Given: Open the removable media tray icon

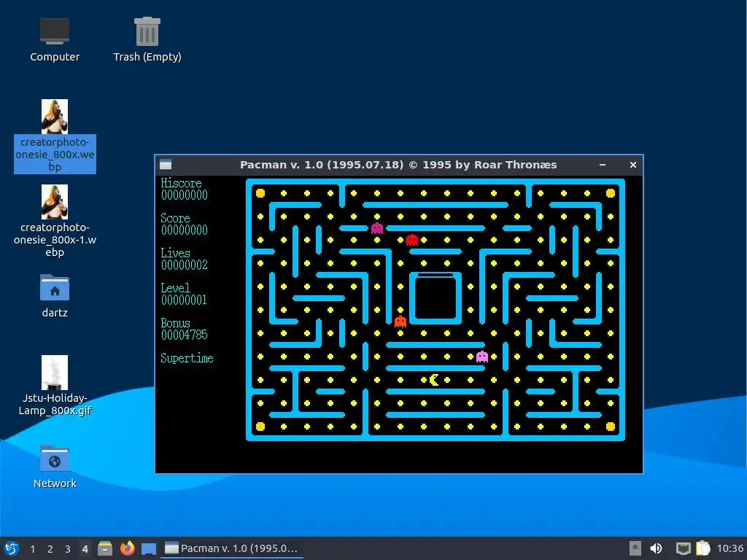Looking at the screenshot, I should (635, 548).
